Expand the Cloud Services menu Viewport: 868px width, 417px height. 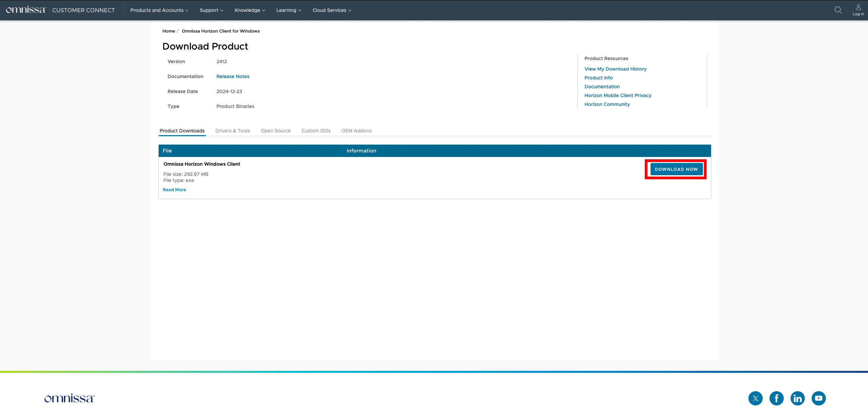click(x=332, y=10)
